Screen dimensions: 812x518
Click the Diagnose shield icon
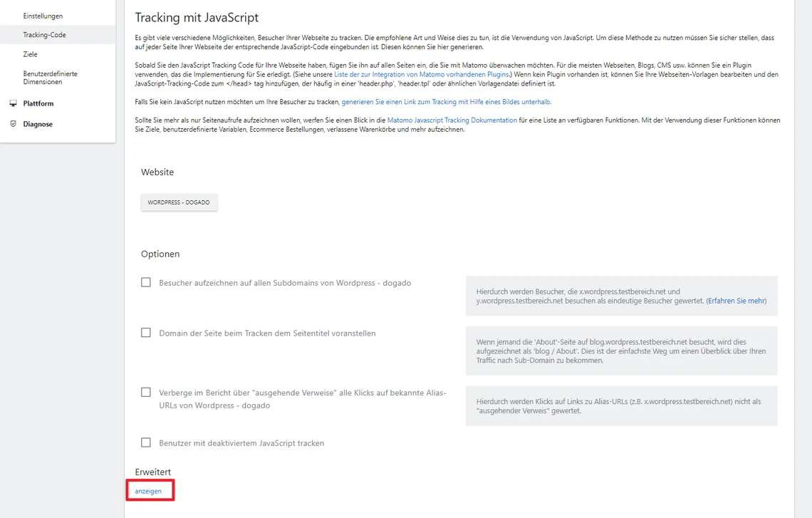(14, 124)
